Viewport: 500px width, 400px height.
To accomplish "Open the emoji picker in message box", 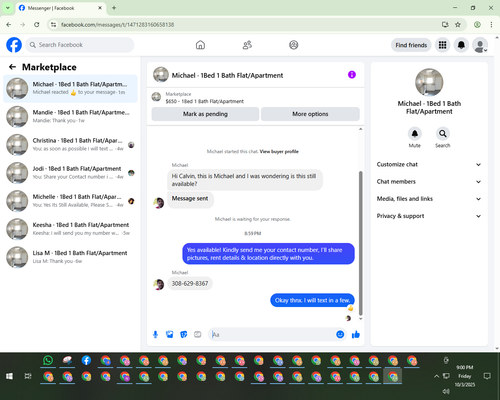I will [340, 334].
